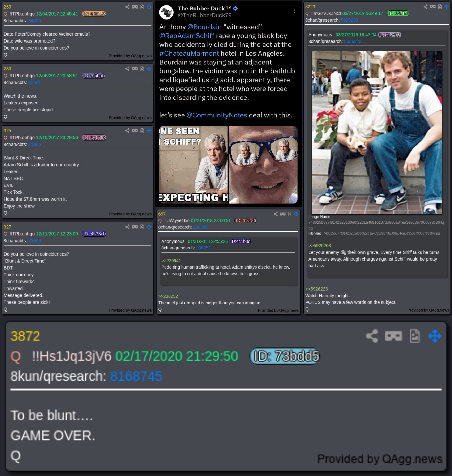The image size is (452, 476).
Task: Click post number 3872
Action: point(25,336)
